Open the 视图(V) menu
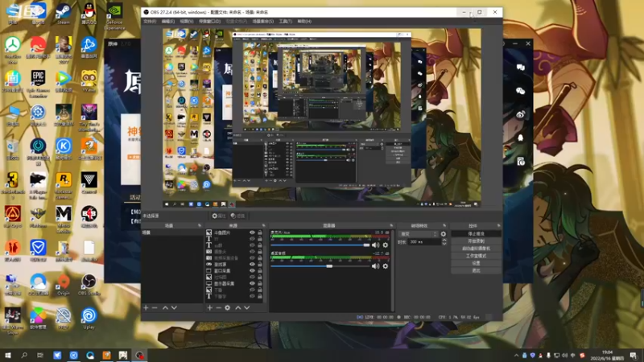Screen dimensions: 644x362 coord(187,22)
